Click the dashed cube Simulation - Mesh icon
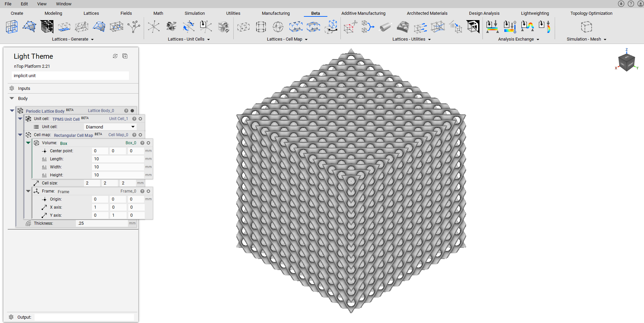Screen dimensions: 644x323 pyautogui.click(x=586, y=27)
